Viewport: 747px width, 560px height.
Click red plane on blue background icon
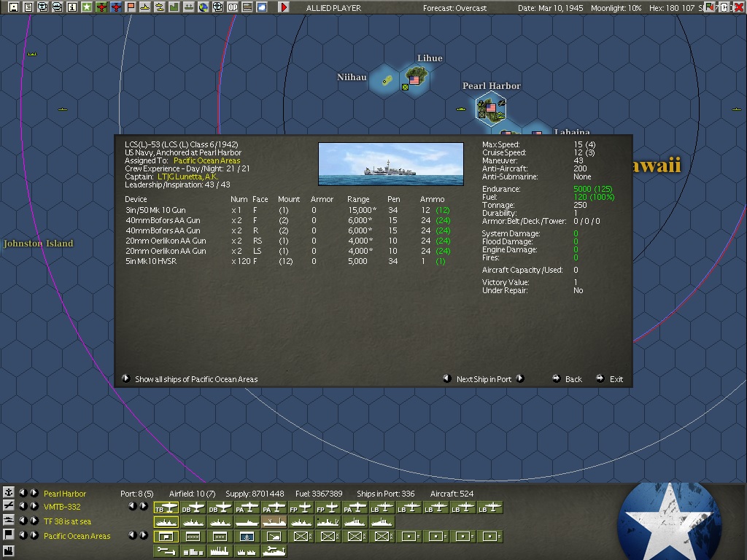[116, 7]
